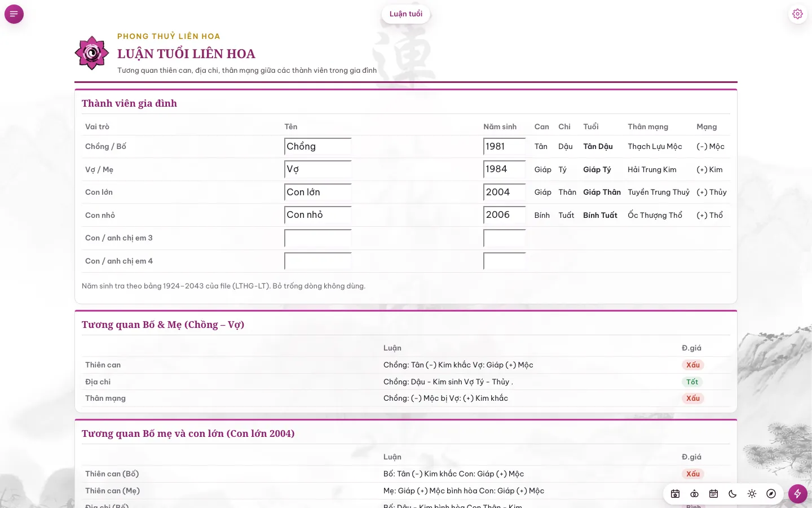Click the Tốt badge in Địa chi row
The width and height of the screenshot is (812, 508).
pos(692,382)
